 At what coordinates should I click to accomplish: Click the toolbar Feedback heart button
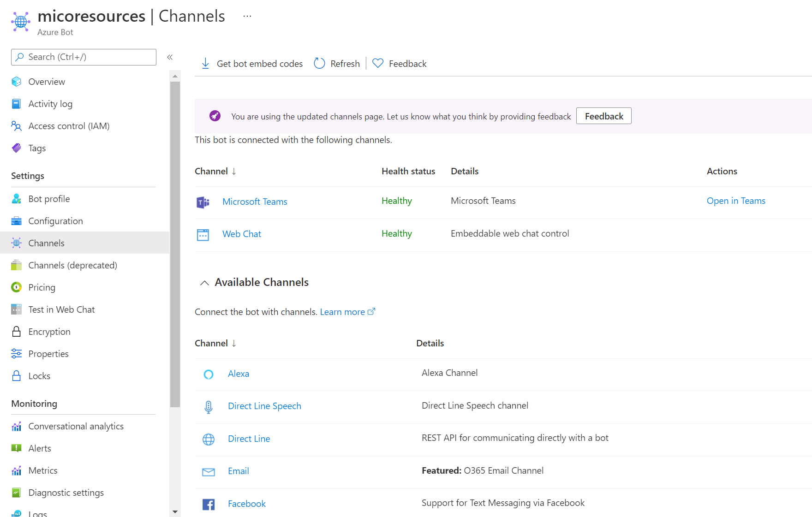pyautogui.click(x=400, y=64)
